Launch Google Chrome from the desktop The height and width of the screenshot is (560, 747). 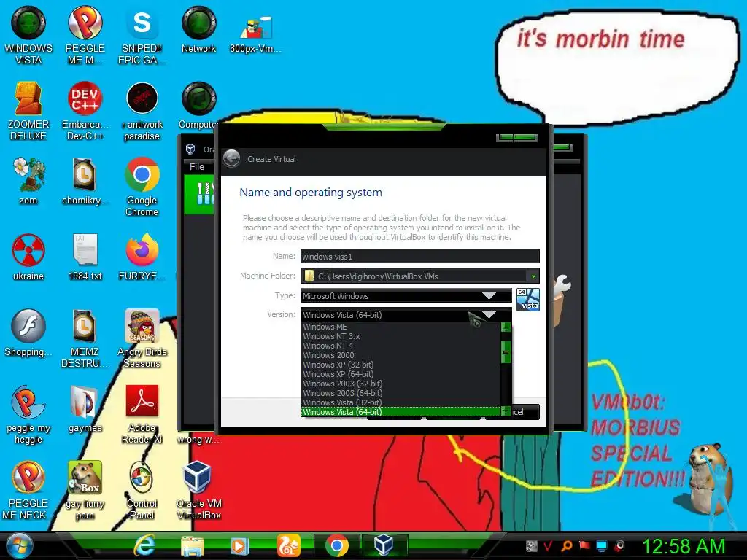click(142, 187)
